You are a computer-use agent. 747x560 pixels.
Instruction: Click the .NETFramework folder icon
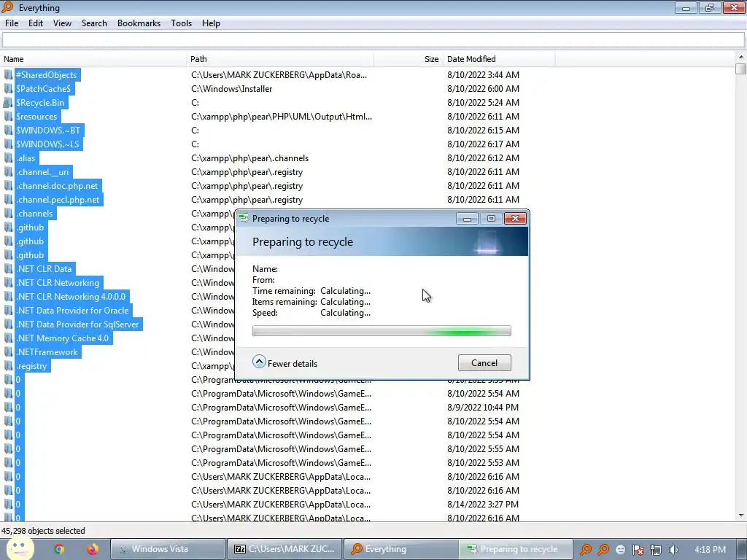pos(8,352)
